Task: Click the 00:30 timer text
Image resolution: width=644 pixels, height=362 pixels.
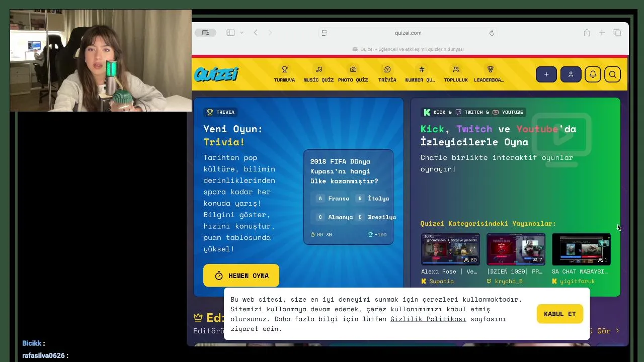Action: [x=321, y=234]
